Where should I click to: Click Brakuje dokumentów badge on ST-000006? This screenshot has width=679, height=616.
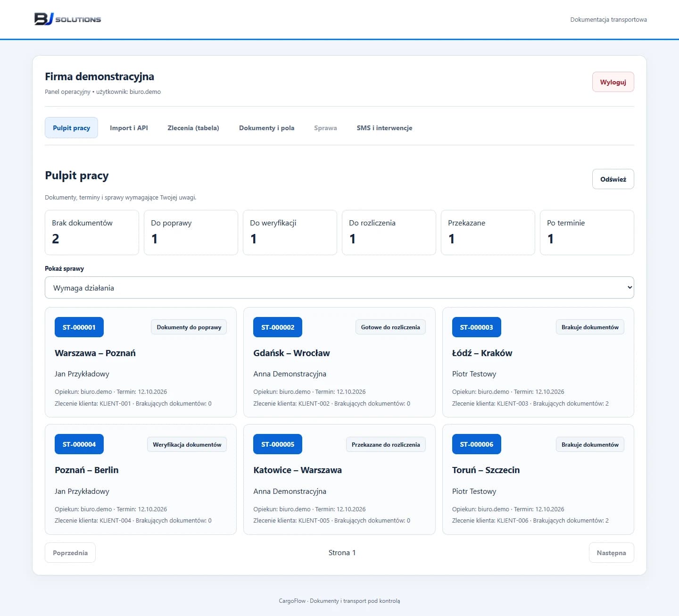point(590,444)
